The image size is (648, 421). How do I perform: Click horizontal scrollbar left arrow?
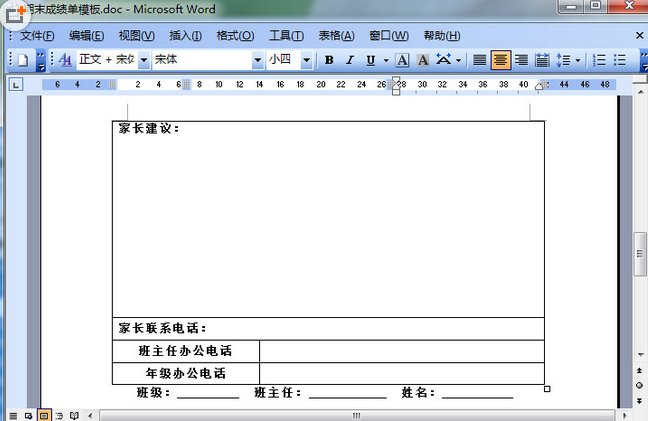(x=90, y=416)
